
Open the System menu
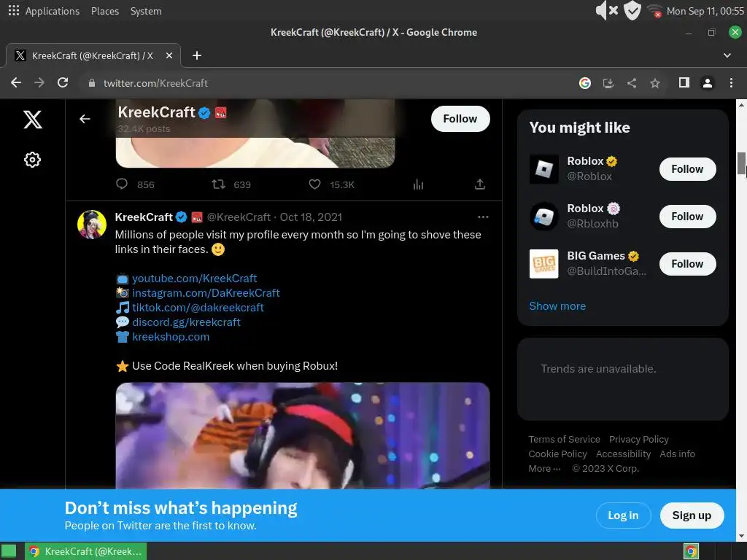[x=146, y=11]
